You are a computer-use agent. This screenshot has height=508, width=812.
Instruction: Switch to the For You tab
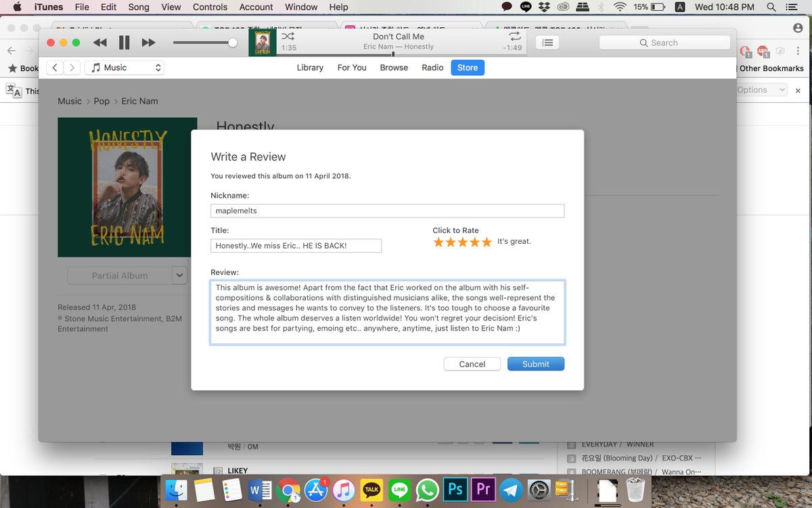tap(352, 68)
